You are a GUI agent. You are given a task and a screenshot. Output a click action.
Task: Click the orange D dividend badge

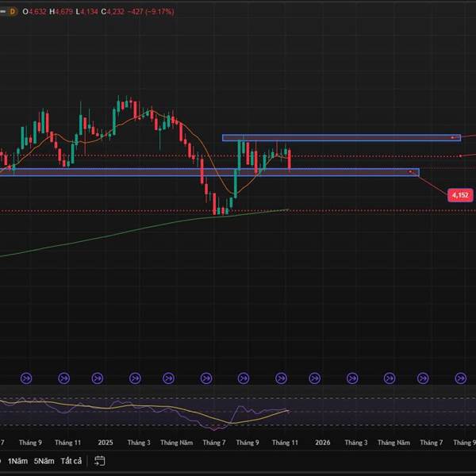(13, 12)
